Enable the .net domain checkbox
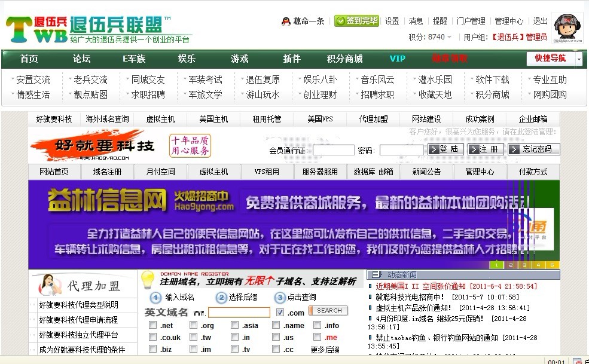The width and height of the screenshot is (589, 364). [152, 325]
